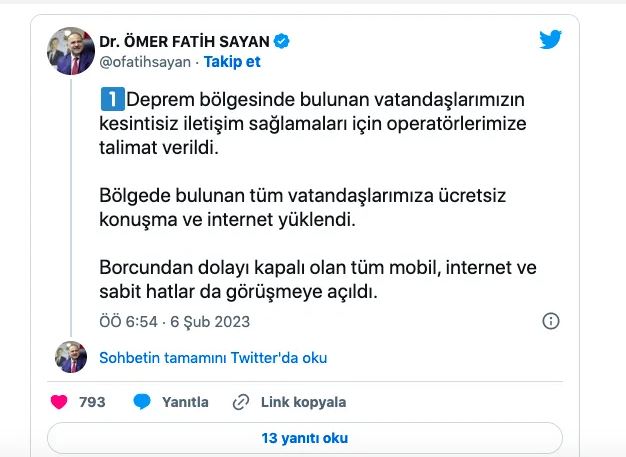Click the "13 yanıtı oku" button
The width and height of the screenshot is (626, 457).
304,438
